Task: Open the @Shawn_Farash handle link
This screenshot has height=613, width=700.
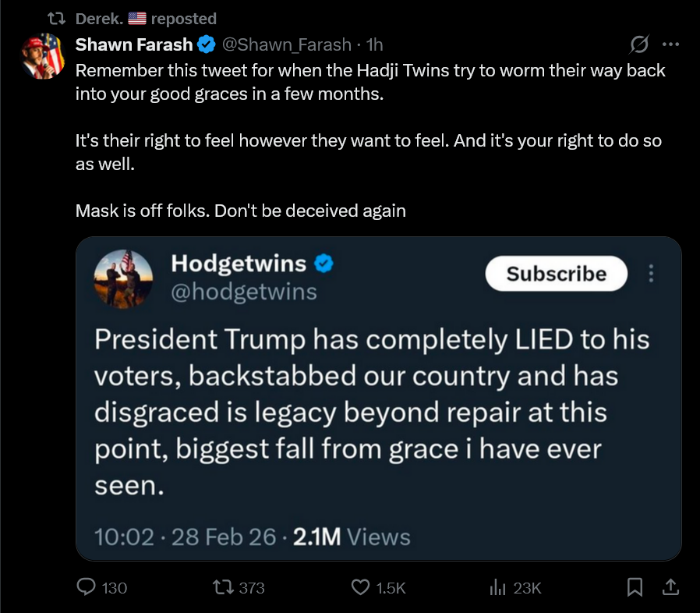Action: (x=287, y=44)
